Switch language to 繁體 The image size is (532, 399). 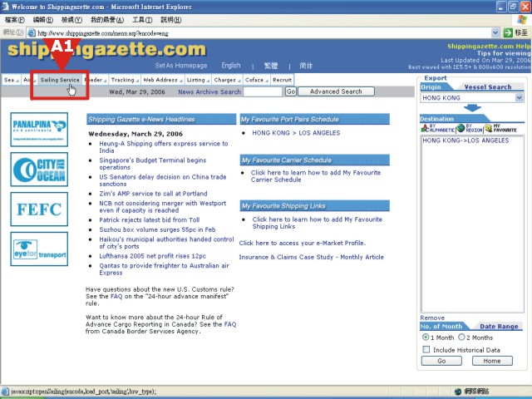271,66
